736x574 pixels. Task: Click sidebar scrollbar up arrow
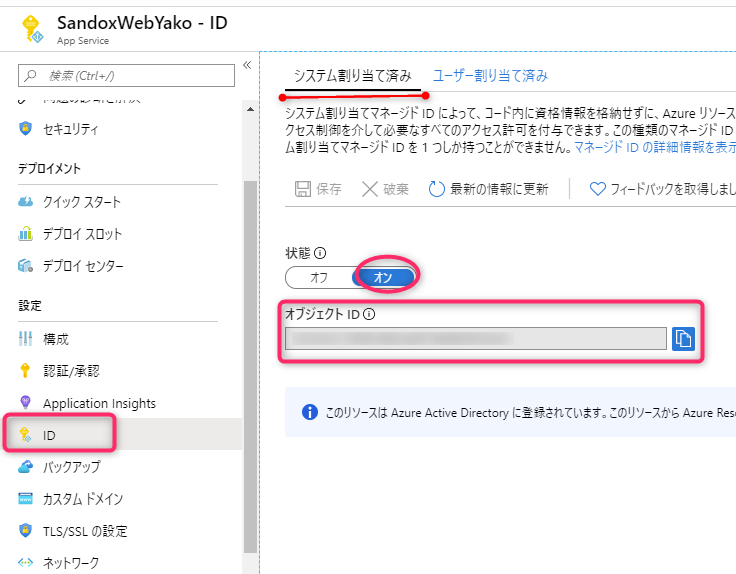pyautogui.click(x=250, y=109)
